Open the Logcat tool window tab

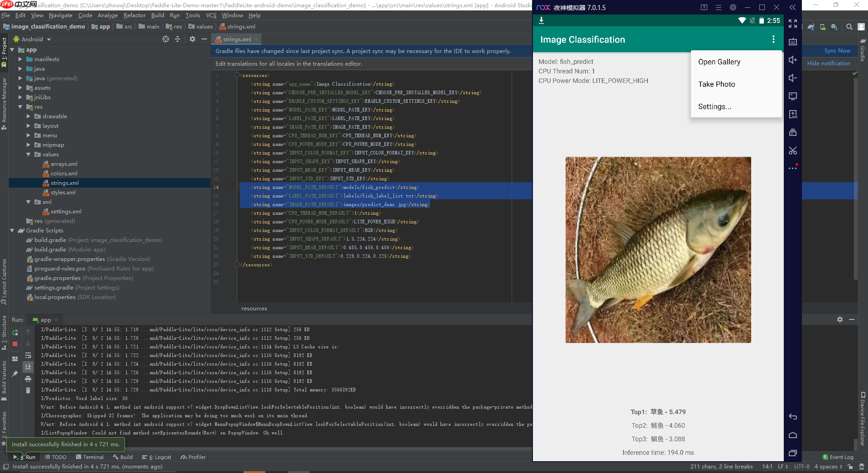157,457
